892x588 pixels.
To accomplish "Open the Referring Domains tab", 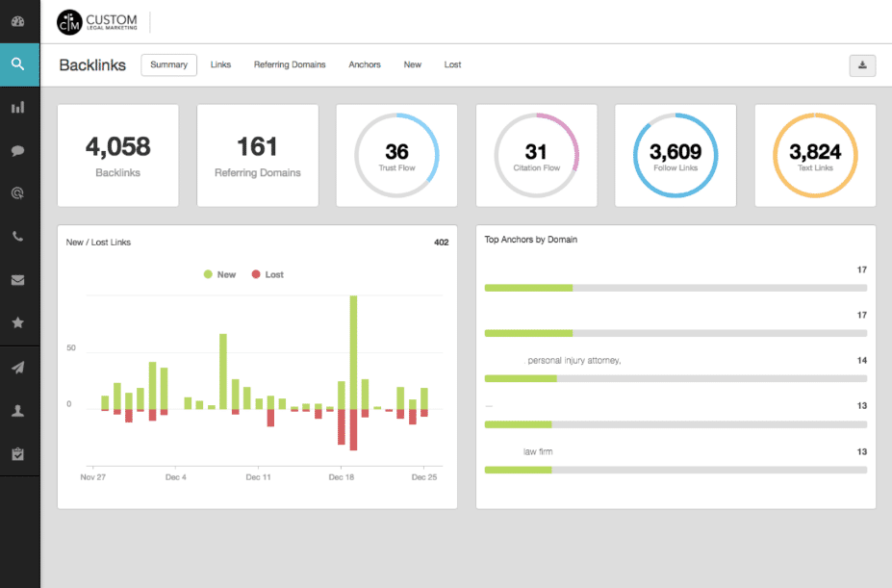I will click(290, 64).
